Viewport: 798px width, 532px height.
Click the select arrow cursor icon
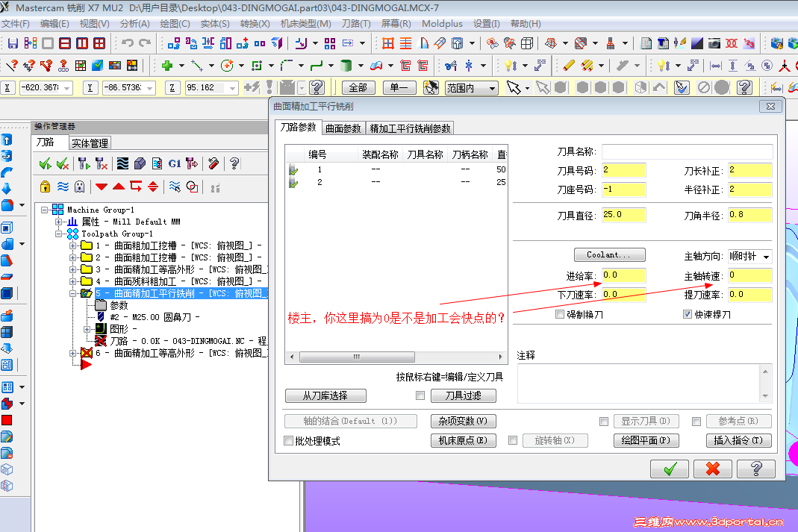point(514,87)
